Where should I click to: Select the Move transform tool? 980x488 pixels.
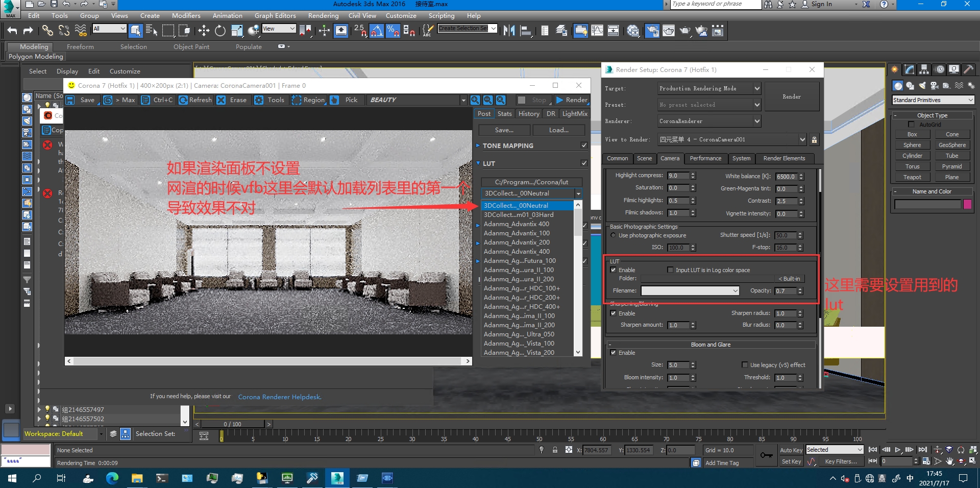click(x=204, y=31)
